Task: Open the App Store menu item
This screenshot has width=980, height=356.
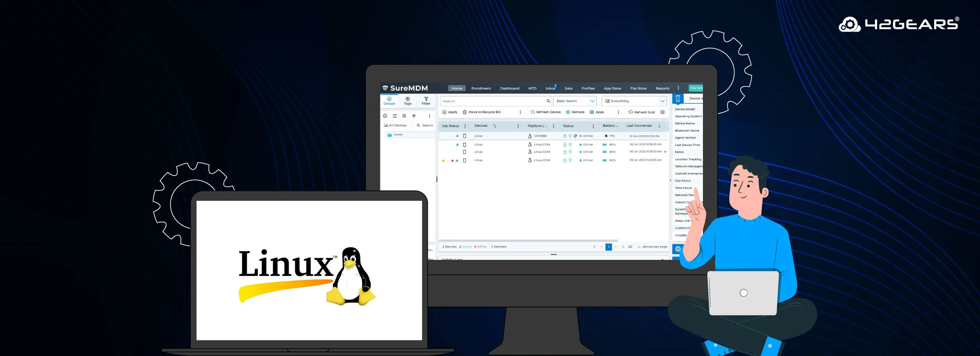Action: [612, 88]
